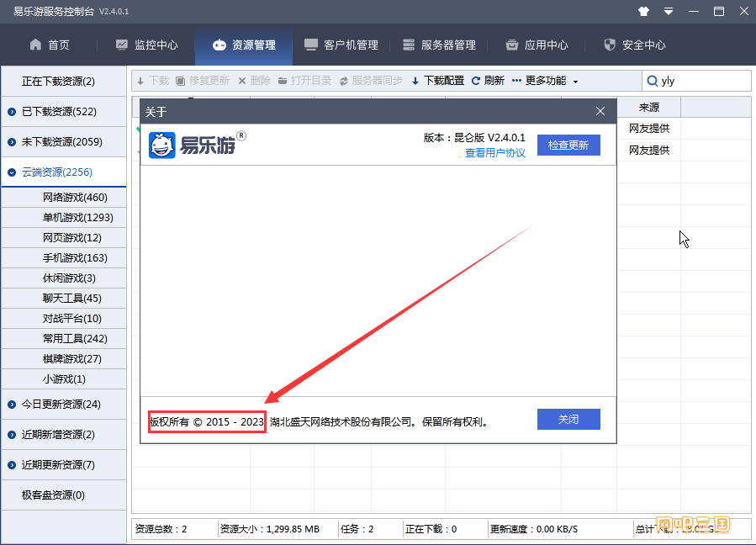Click the 下载 toolbar button
756x545 pixels.
(x=153, y=81)
